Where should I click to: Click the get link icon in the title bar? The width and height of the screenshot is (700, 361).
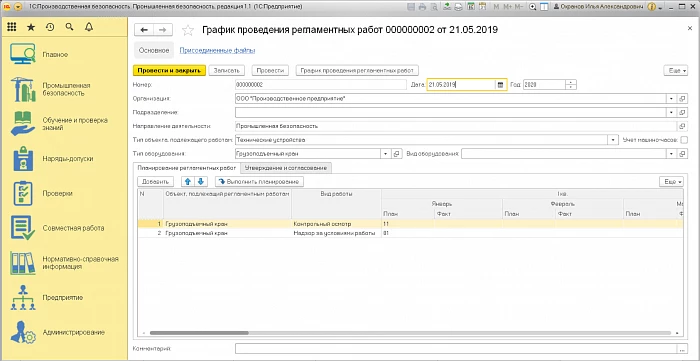pos(446,7)
